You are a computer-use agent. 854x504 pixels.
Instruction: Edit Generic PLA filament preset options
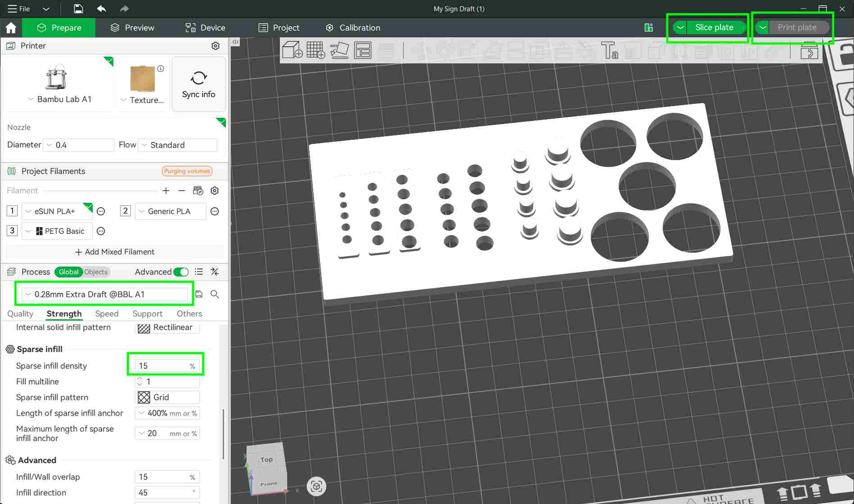click(215, 211)
